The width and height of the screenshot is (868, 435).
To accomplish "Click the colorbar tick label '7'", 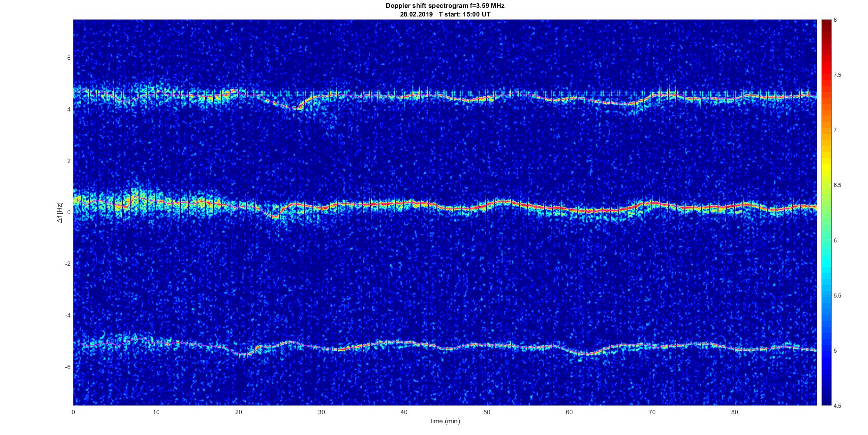I will click(835, 130).
